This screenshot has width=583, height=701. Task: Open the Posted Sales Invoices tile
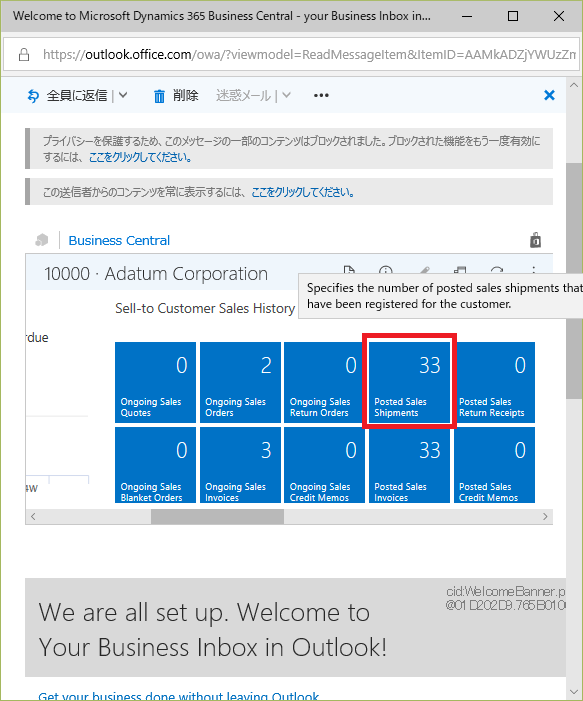point(409,465)
